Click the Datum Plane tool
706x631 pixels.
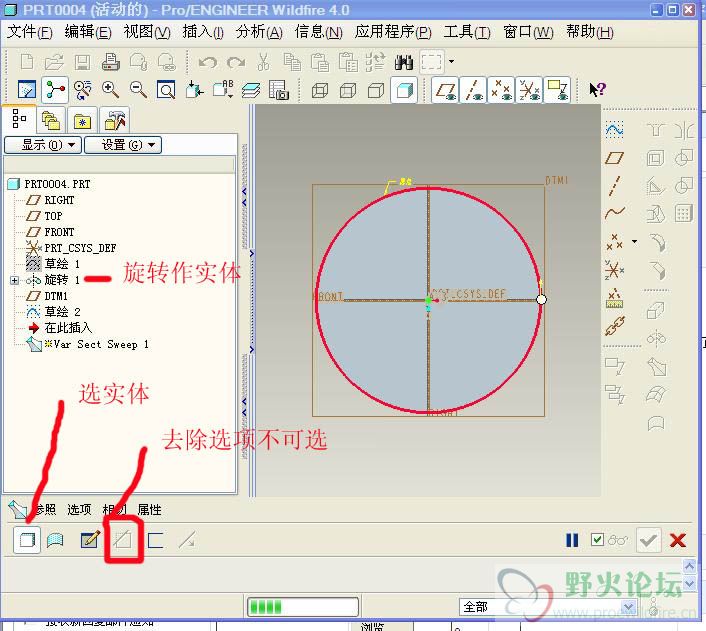(x=615, y=158)
